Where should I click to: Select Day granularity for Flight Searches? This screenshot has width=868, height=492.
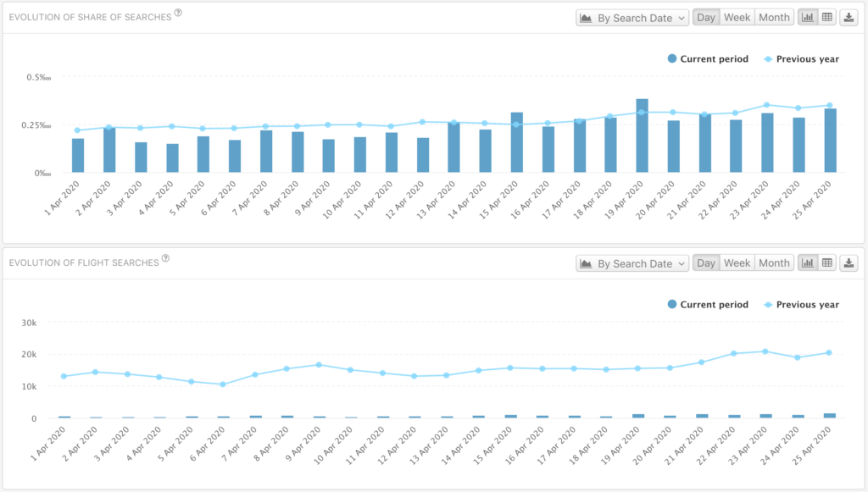706,263
